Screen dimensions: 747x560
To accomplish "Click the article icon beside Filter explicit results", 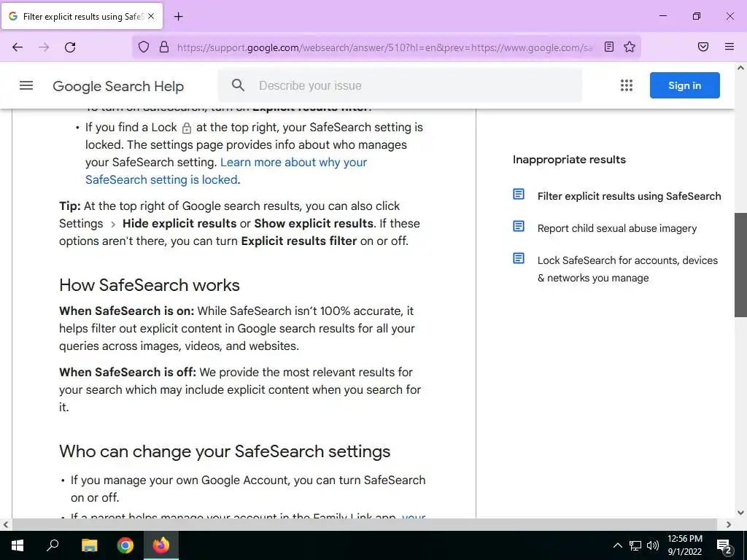I will (519, 194).
